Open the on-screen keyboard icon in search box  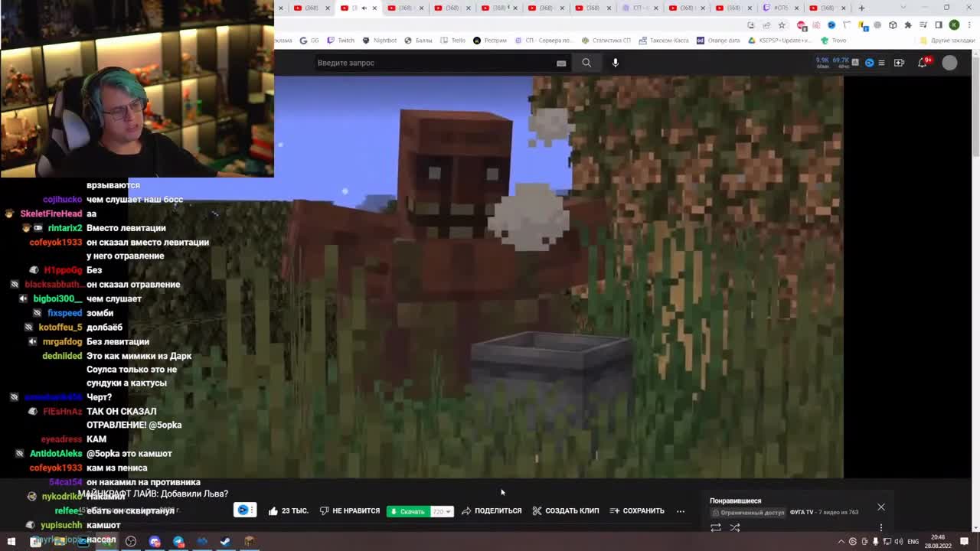point(561,63)
